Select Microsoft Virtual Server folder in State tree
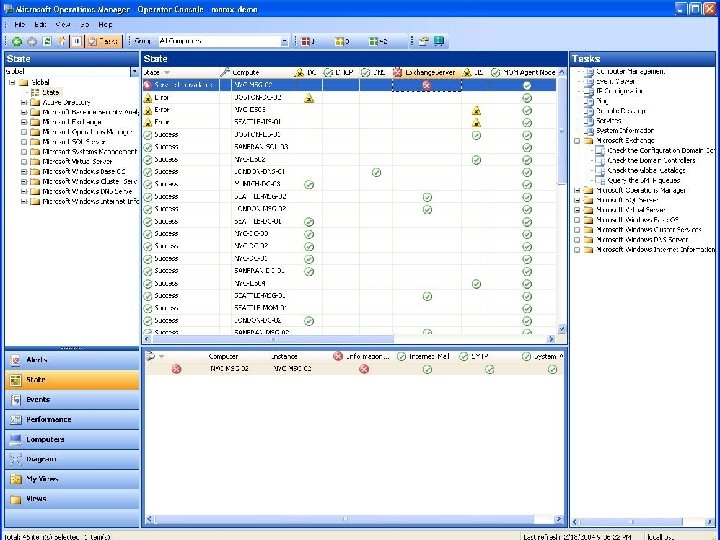720x540 pixels. (77, 162)
